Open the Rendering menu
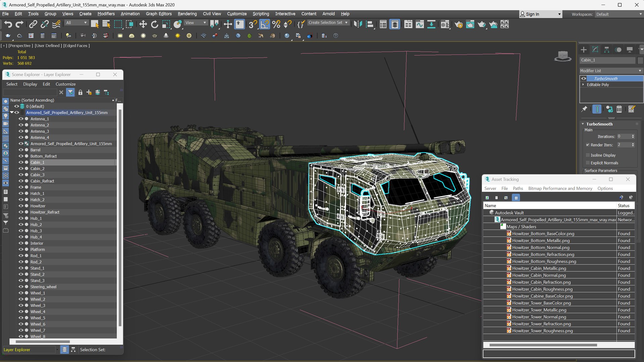This screenshot has width=644, height=362. [x=187, y=14]
